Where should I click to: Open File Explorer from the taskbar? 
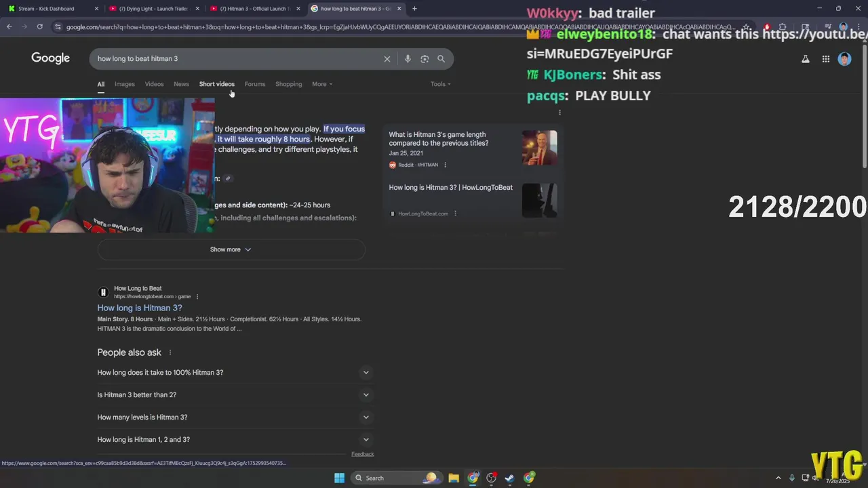454,478
